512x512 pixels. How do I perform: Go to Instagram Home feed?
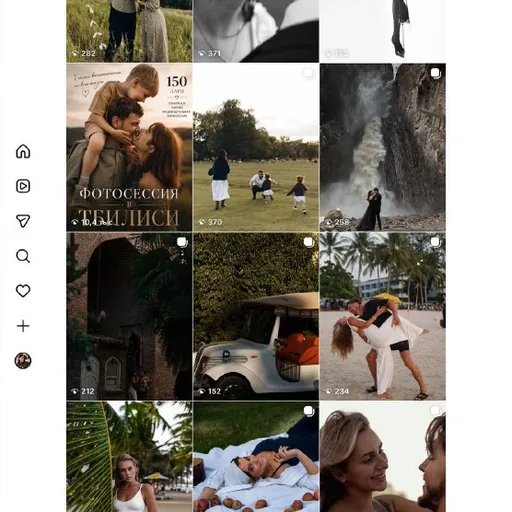(x=23, y=151)
